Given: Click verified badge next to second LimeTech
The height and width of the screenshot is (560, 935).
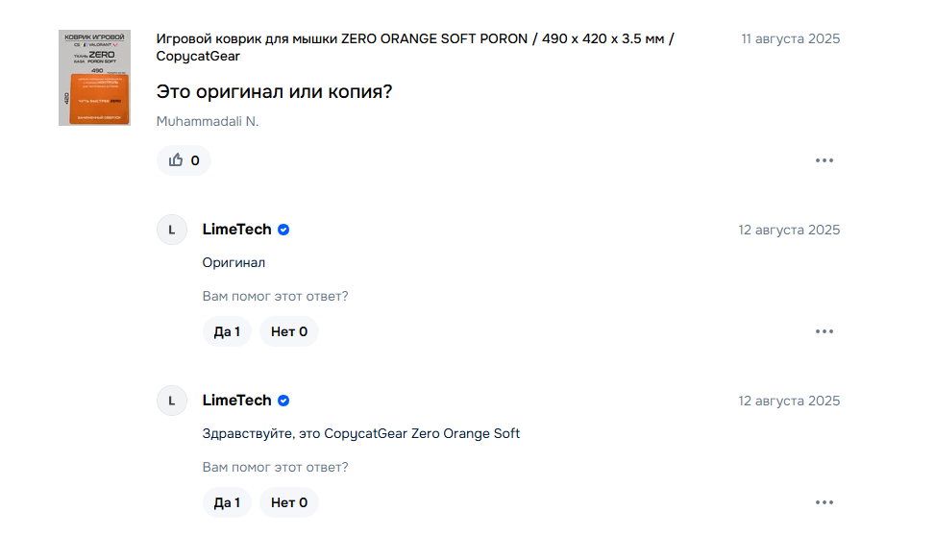Looking at the screenshot, I should pos(284,401).
